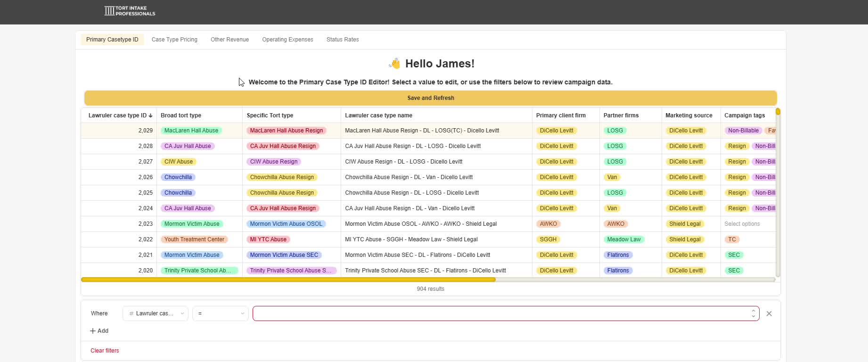Click the stepper arrows in filter value field
Viewport: 868px width, 362px height.
coord(753,313)
